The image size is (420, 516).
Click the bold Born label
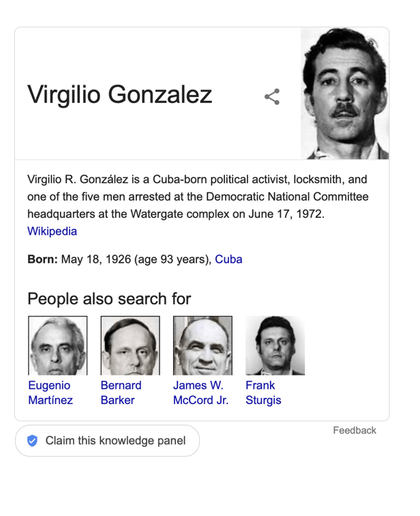(42, 259)
